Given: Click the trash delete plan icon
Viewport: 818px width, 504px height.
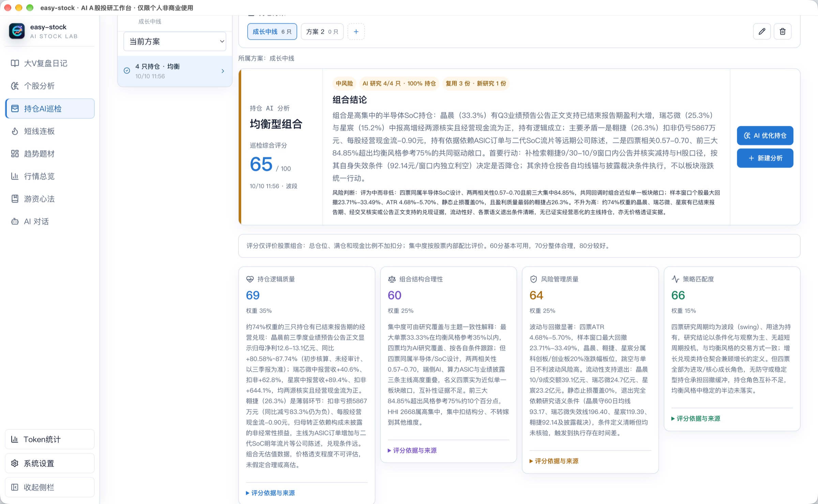Looking at the screenshot, I should pos(783,32).
